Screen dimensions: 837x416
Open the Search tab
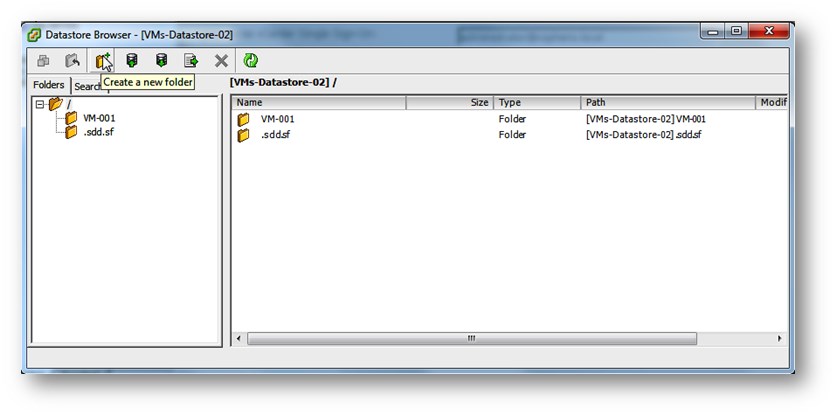pyautogui.click(x=86, y=86)
